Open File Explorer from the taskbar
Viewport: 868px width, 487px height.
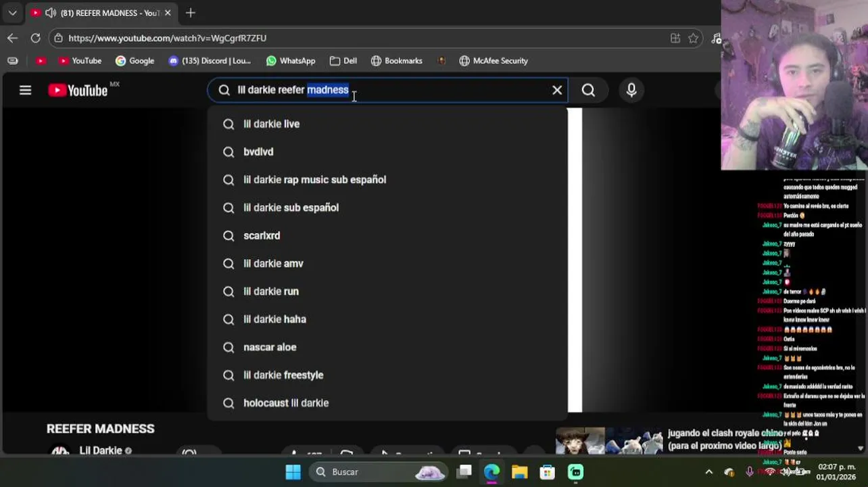(x=519, y=471)
